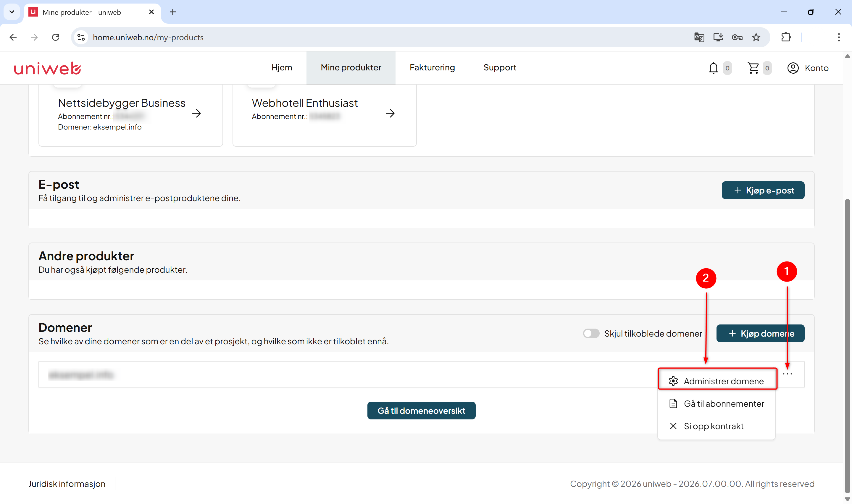The image size is (852, 504).
Task: Open the uniweb logo home link
Action: [x=48, y=68]
